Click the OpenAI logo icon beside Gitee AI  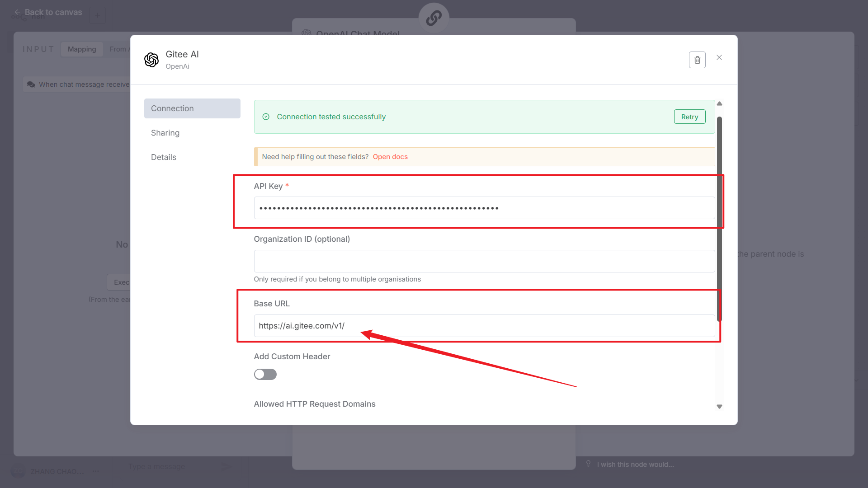(x=151, y=60)
